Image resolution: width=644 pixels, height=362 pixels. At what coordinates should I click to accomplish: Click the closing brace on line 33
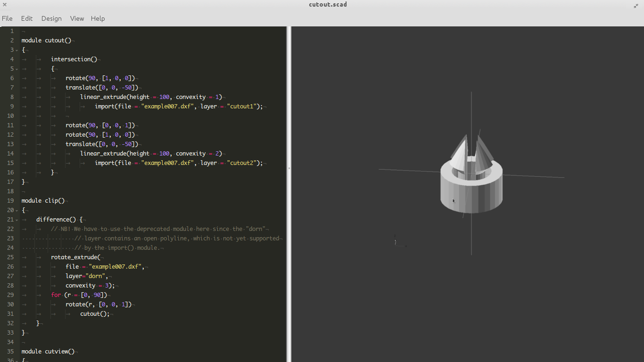point(23,333)
